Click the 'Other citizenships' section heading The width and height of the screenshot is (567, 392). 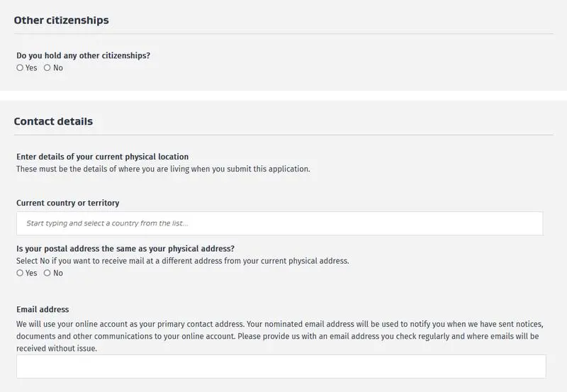62,21
